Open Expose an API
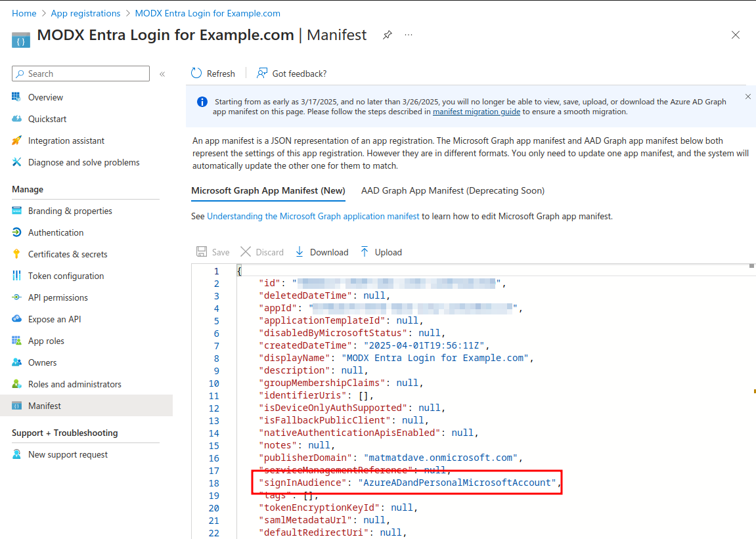 coord(55,319)
